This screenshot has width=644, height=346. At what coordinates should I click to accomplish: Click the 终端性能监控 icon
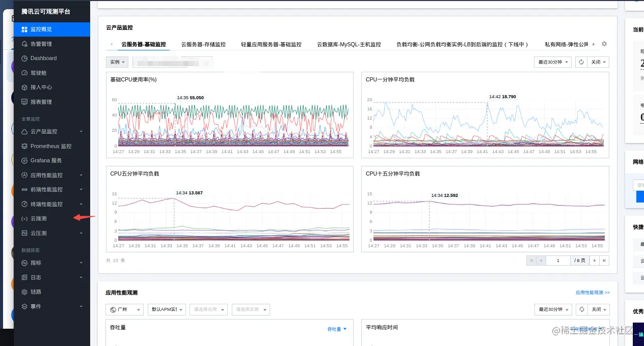pyautogui.click(x=24, y=204)
